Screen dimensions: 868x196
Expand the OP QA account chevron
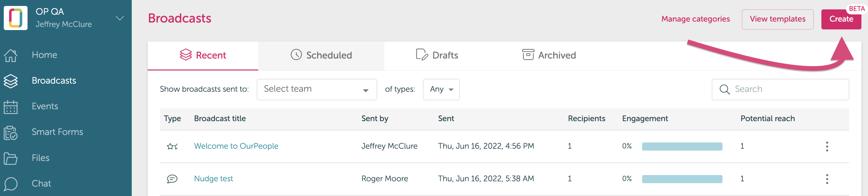click(120, 18)
